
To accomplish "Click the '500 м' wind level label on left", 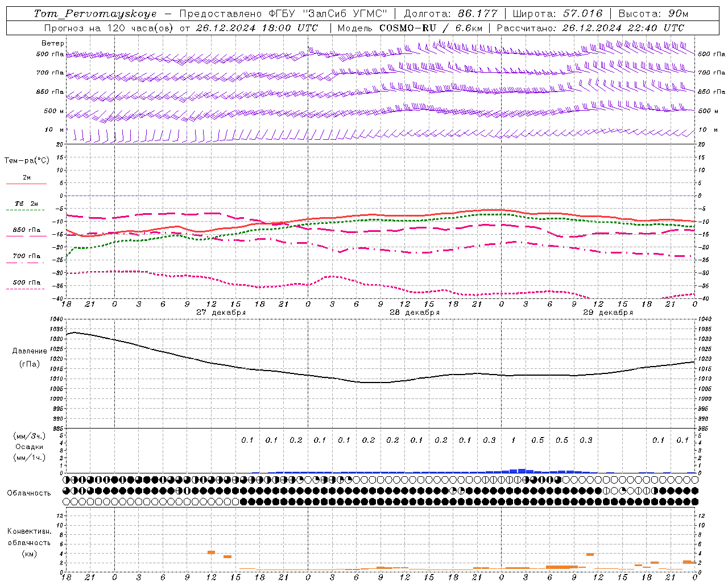I will coord(55,111).
